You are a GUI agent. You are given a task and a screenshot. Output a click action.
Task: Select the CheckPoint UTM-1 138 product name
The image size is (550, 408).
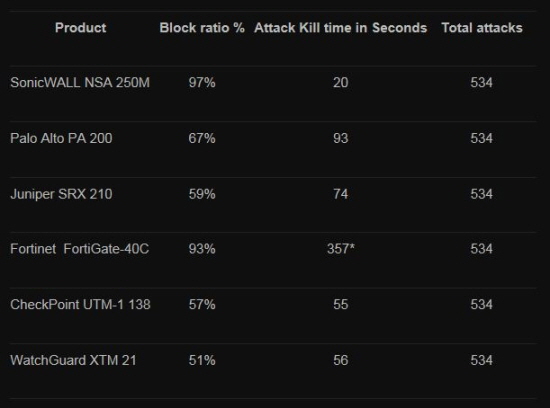click(80, 304)
